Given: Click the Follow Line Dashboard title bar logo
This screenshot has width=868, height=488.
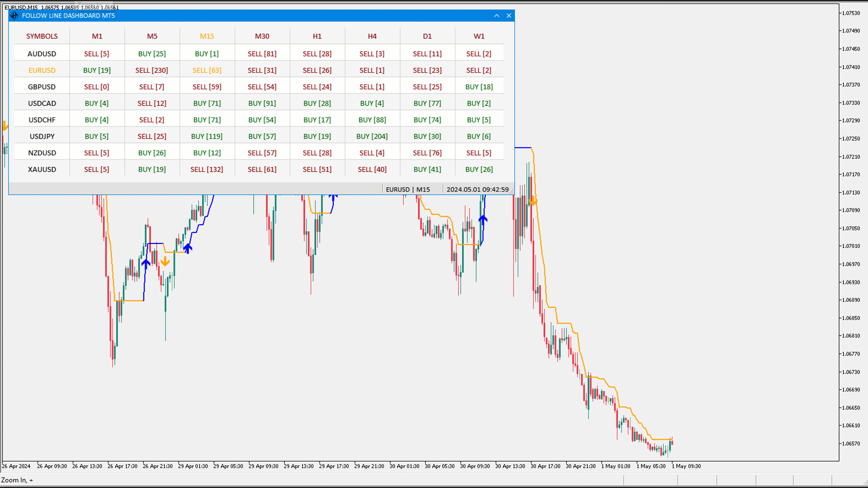Looking at the screenshot, I should [14, 15].
